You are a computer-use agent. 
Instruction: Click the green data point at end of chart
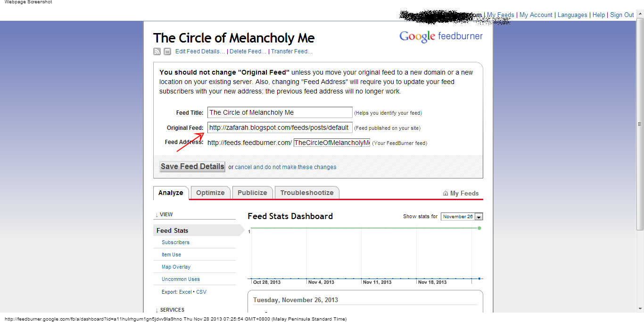coord(479,228)
